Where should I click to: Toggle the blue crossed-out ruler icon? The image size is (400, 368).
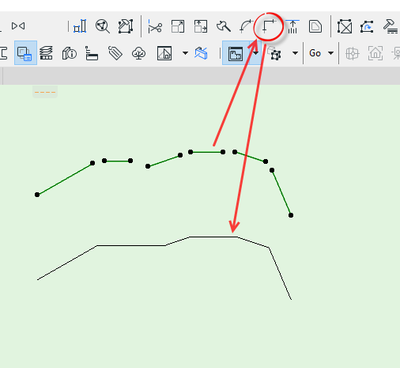[x=201, y=53]
